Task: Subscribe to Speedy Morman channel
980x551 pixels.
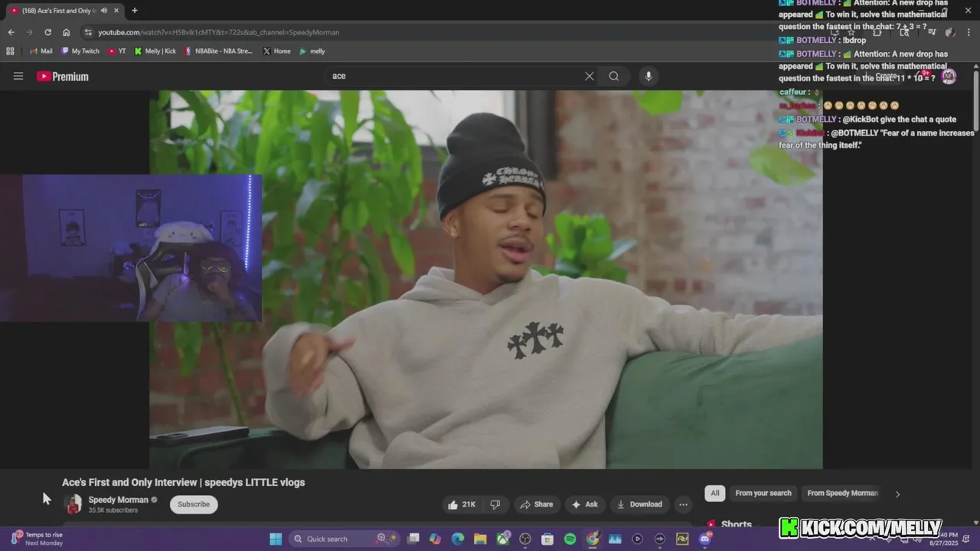Action: click(x=194, y=504)
